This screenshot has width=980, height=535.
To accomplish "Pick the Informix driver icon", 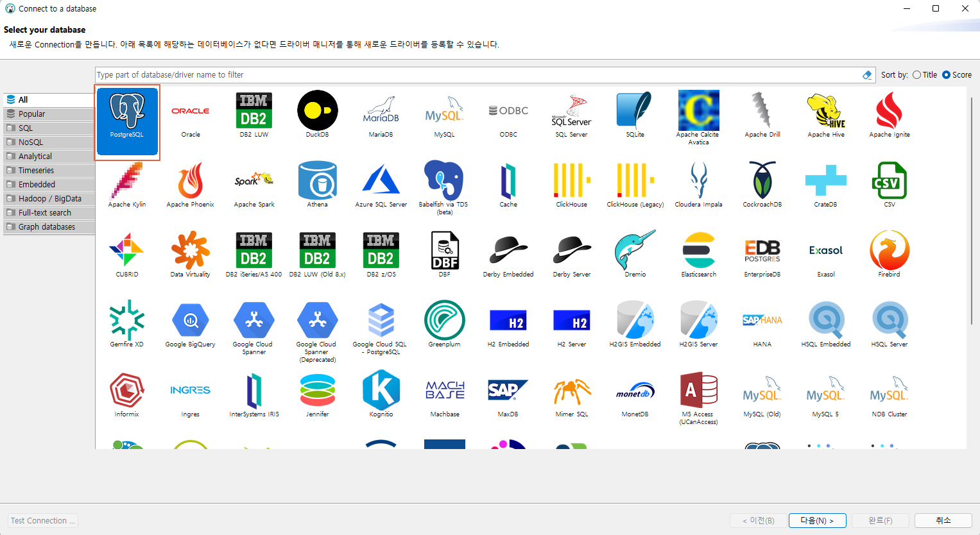I will click(127, 395).
